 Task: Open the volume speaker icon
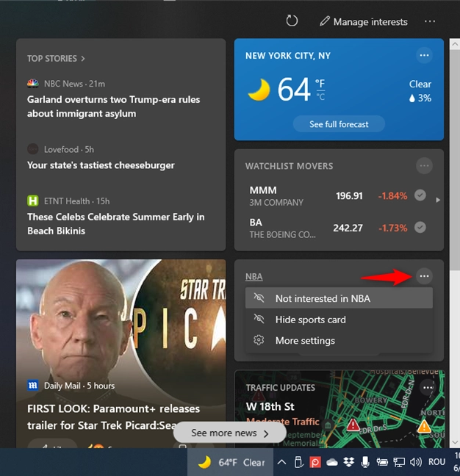tap(416, 462)
